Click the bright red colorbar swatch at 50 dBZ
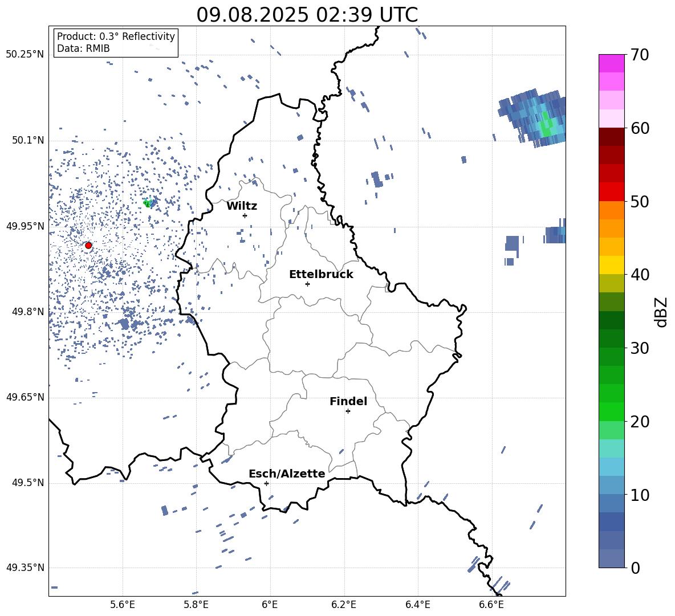675x616 pixels. 612,192
